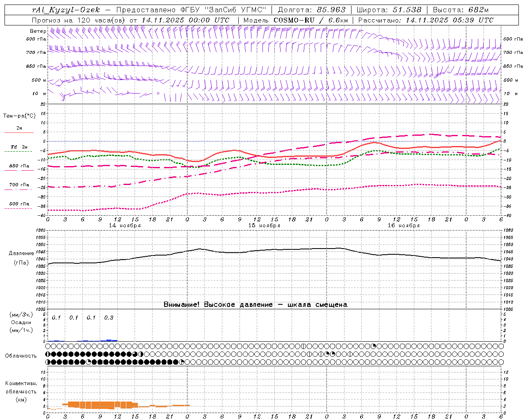Click the provider text ФГБУ "ЗапСиб УГМС"
The height and width of the screenshot is (420, 525).
[224, 10]
